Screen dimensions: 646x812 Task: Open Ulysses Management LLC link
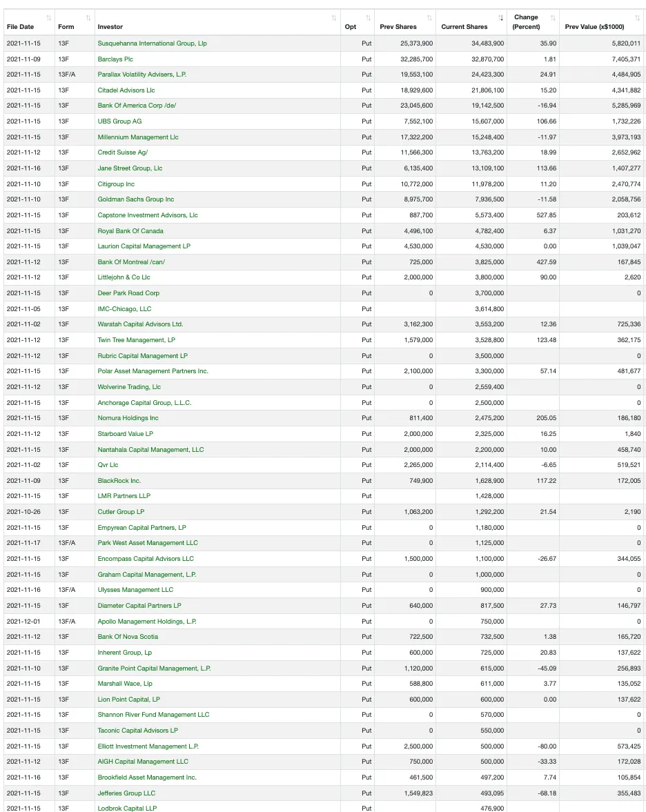(136, 590)
